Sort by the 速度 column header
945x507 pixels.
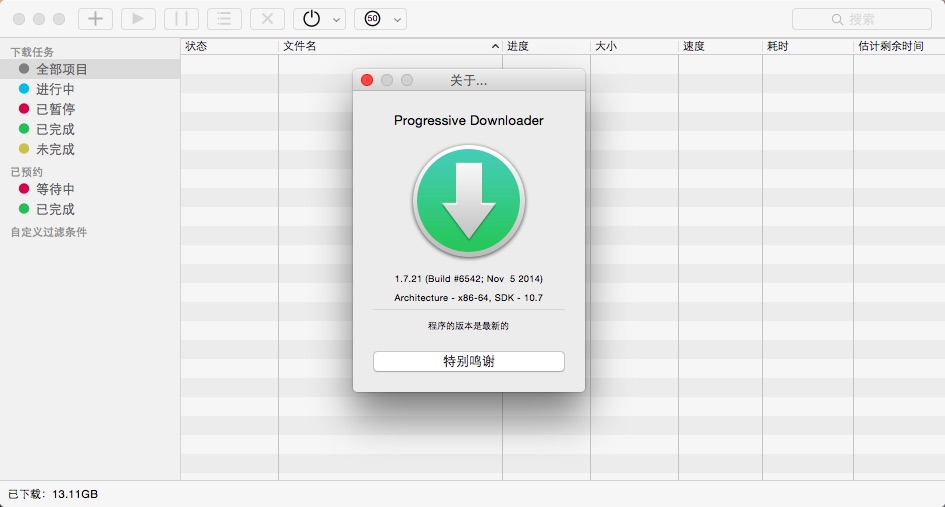720,46
